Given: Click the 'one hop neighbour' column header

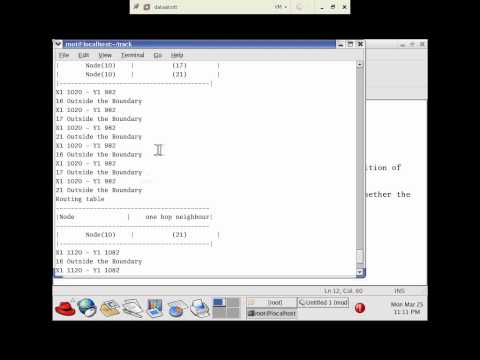Looking at the screenshot, I should click(177, 217).
